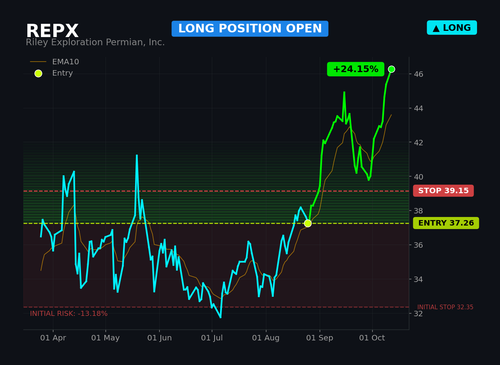Click the 36 price axis label
Image resolution: width=500 pixels, height=365 pixels.
[x=418, y=245]
